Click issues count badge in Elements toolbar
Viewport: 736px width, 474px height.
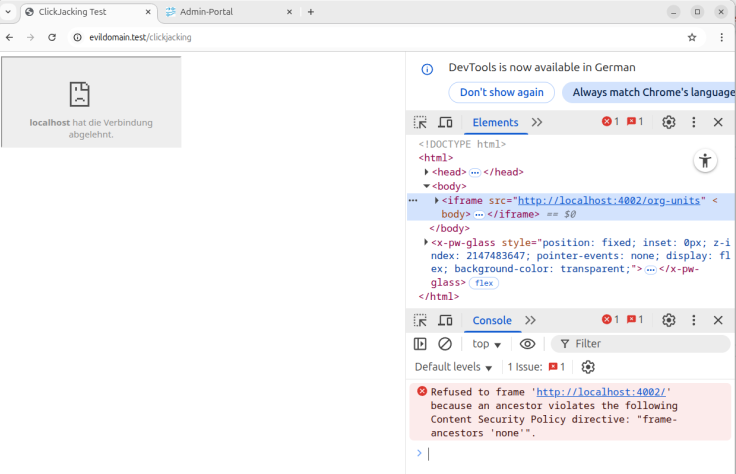(x=635, y=122)
